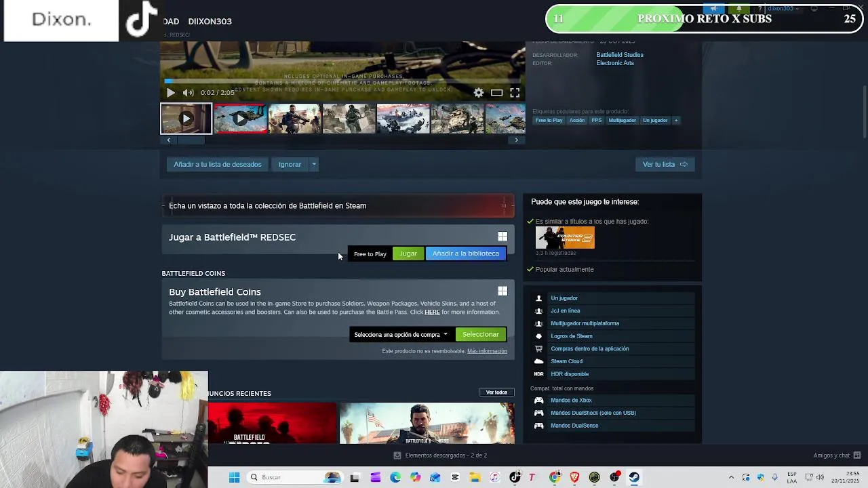This screenshot has width=868, height=488.
Task: Move thumbnail strip left with arrow
Action: (x=168, y=140)
